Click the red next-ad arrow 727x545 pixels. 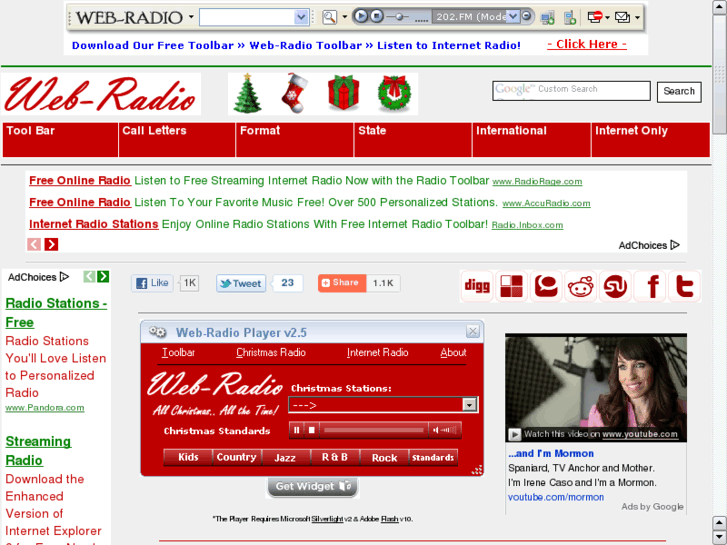click(51, 244)
